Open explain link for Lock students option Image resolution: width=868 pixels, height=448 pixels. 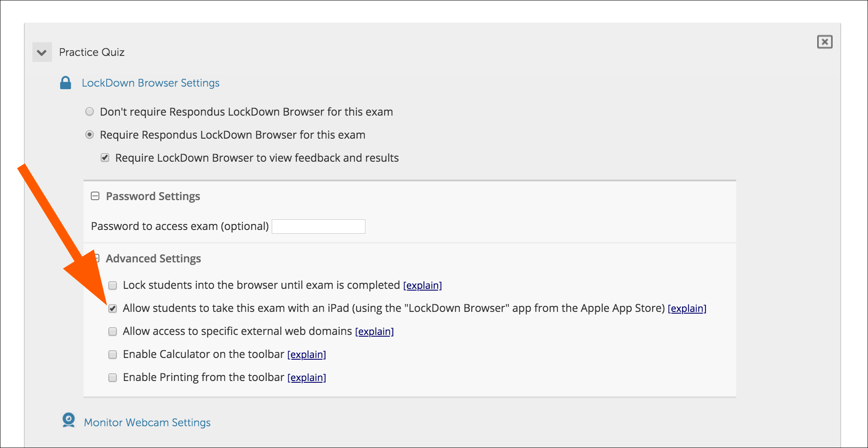coord(422,285)
